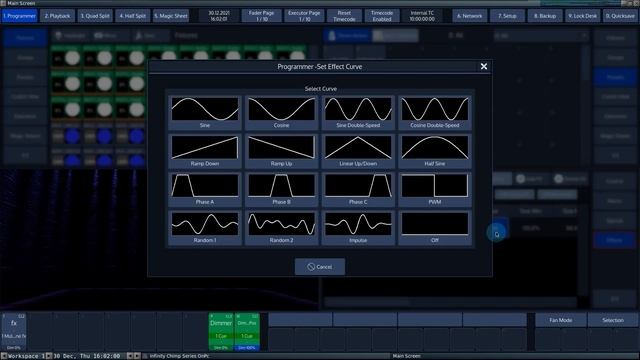Select the Linear Up/Down curve
Viewport: 640px width, 360px height.
[358, 151]
